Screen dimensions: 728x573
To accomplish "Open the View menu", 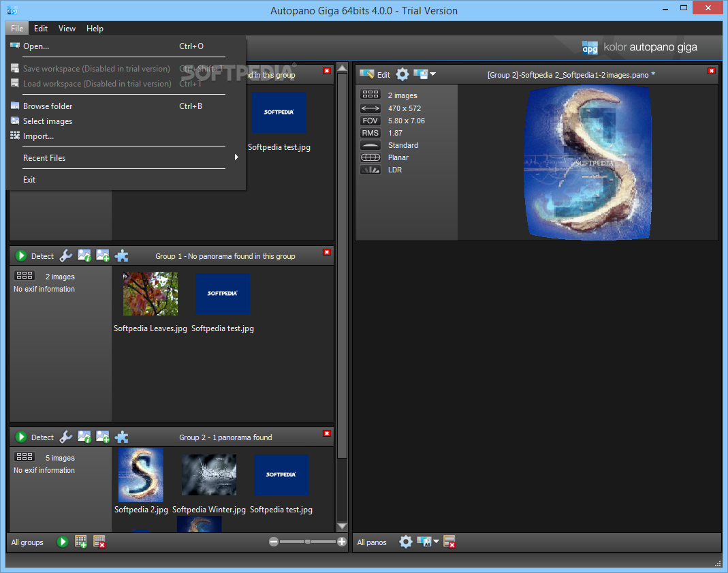I will 67,29.
